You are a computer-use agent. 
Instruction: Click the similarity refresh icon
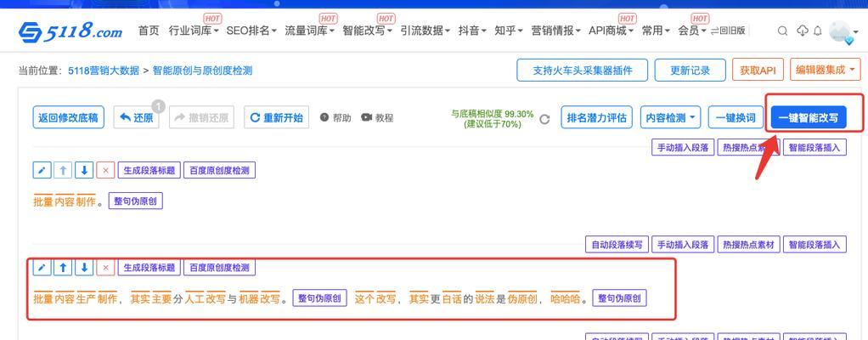tap(544, 119)
